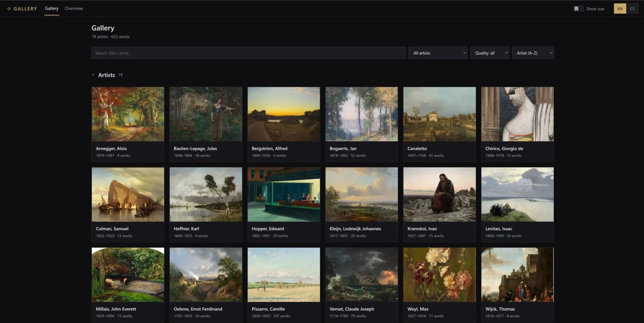
Task: Open Bergström, Alfred sunset thumbnail
Action: [x=284, y=114]
